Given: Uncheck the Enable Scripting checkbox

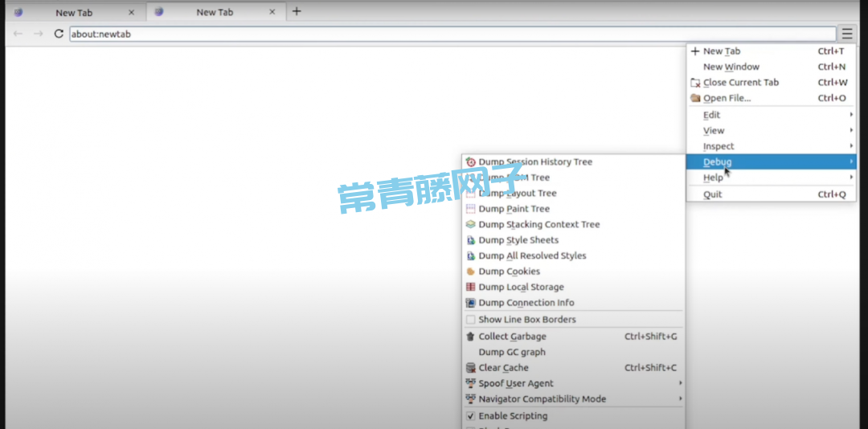Looking at the screenshot, I should point(471,416).
